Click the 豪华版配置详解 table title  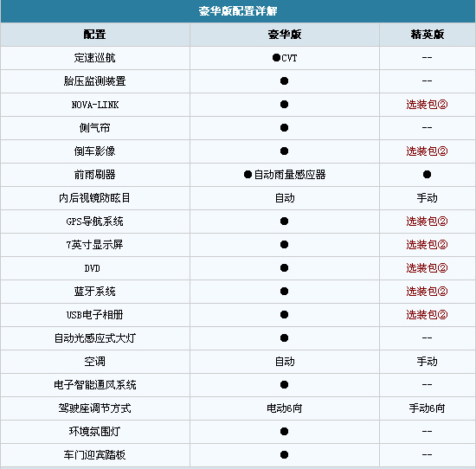(x=238, y=11)
